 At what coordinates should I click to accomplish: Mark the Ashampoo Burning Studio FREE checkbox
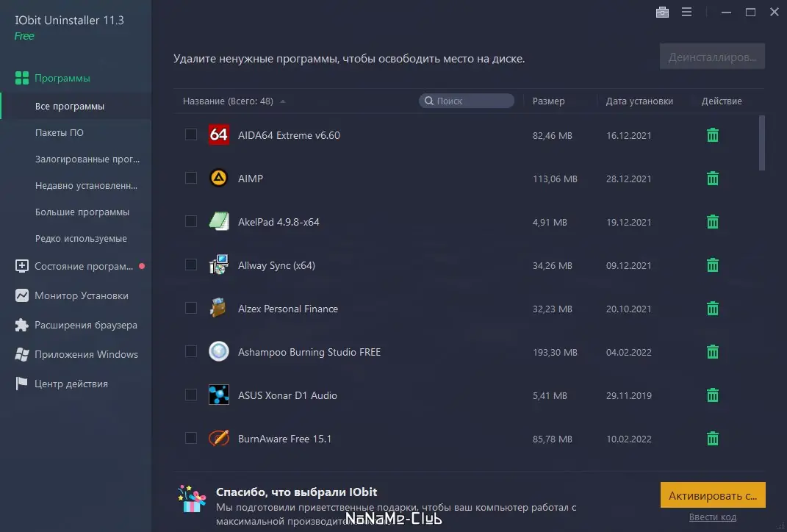[x=191, y=351]
